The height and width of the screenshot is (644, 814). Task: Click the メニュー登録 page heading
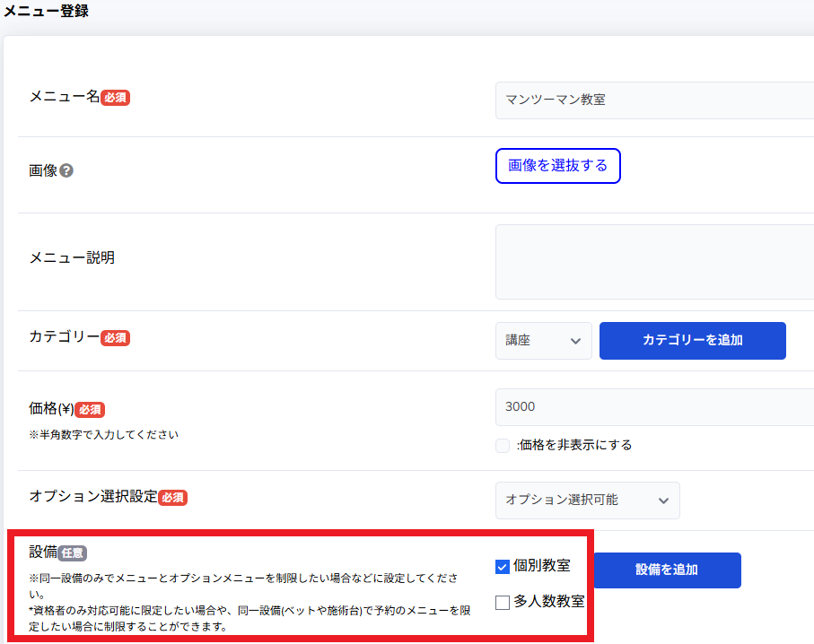click(45, 12)
